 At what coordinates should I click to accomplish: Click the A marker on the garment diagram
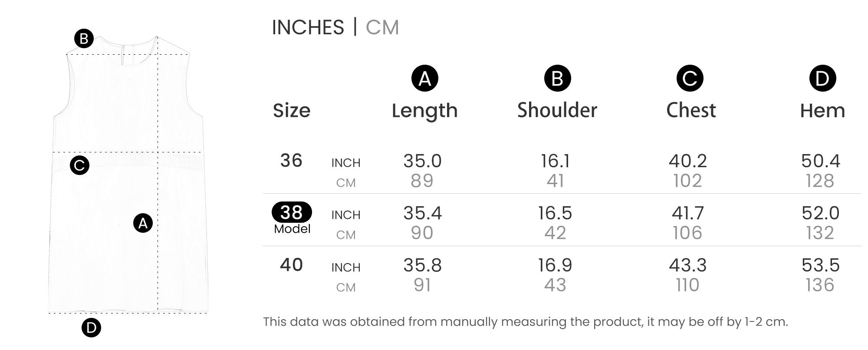(143, 223)
